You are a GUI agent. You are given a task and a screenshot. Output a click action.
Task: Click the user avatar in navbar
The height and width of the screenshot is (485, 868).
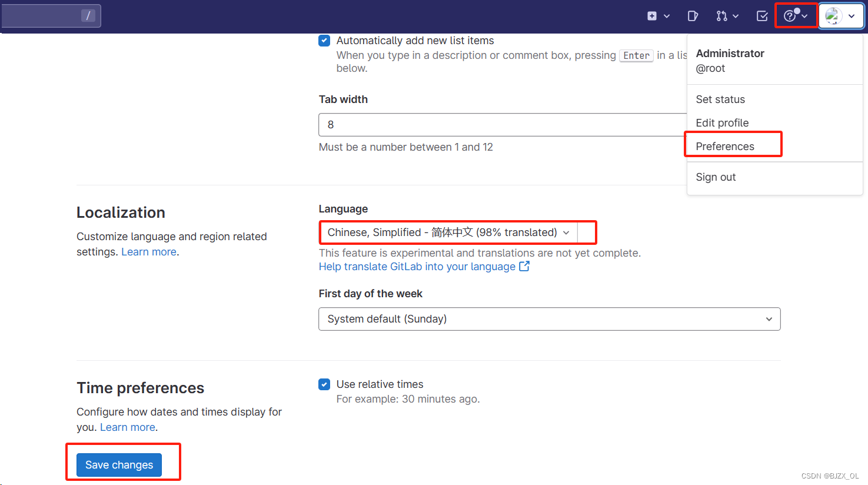coord(834,16)
